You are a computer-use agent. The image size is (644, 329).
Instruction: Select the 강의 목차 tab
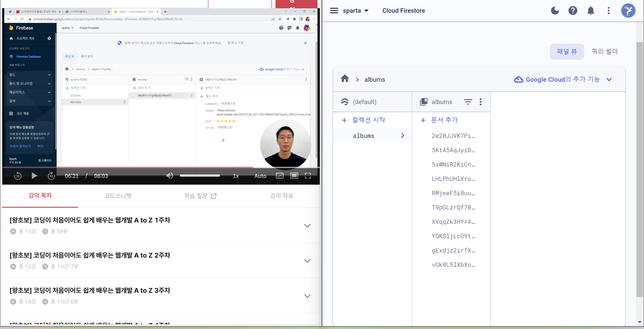[40, 196]
